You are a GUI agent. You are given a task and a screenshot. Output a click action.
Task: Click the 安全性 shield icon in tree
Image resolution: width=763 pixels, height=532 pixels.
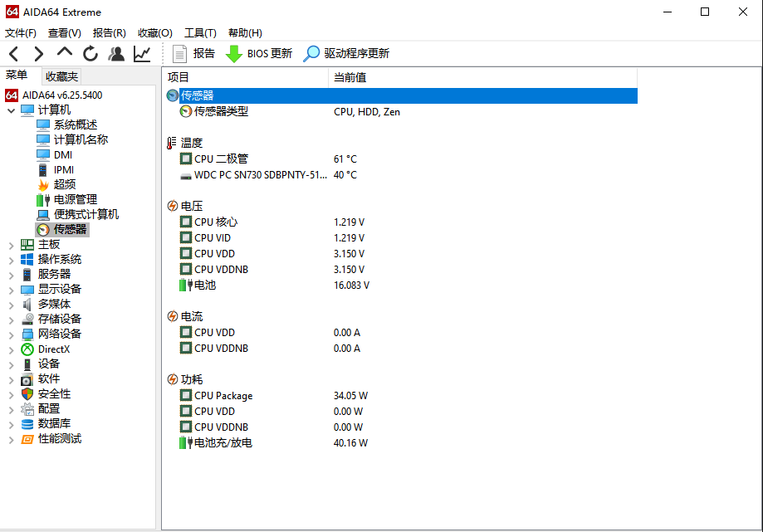(x=27, y=394)
